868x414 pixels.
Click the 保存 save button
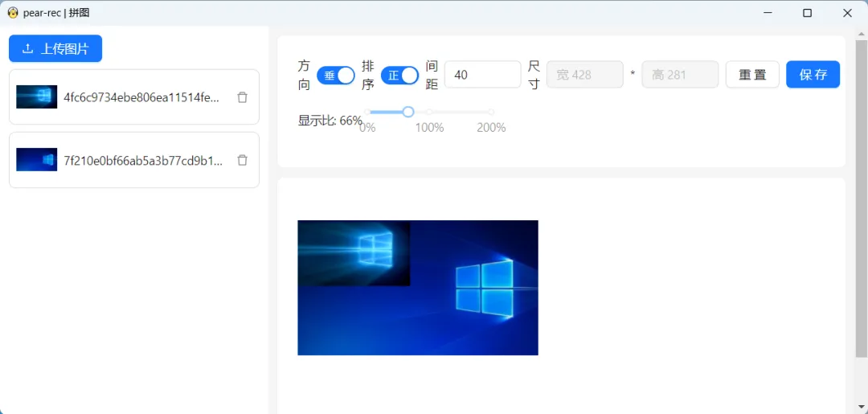[x=813, y=74]
